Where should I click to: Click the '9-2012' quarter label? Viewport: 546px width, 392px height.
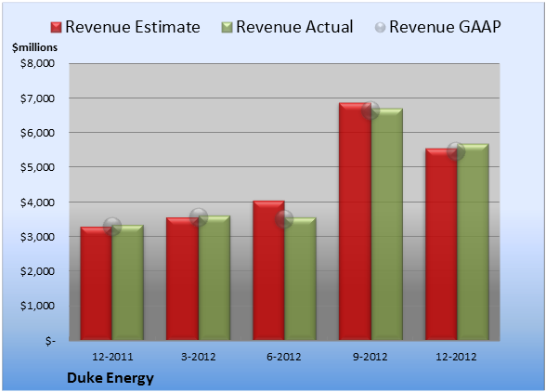pyautogui.click(x=370, y=357)
